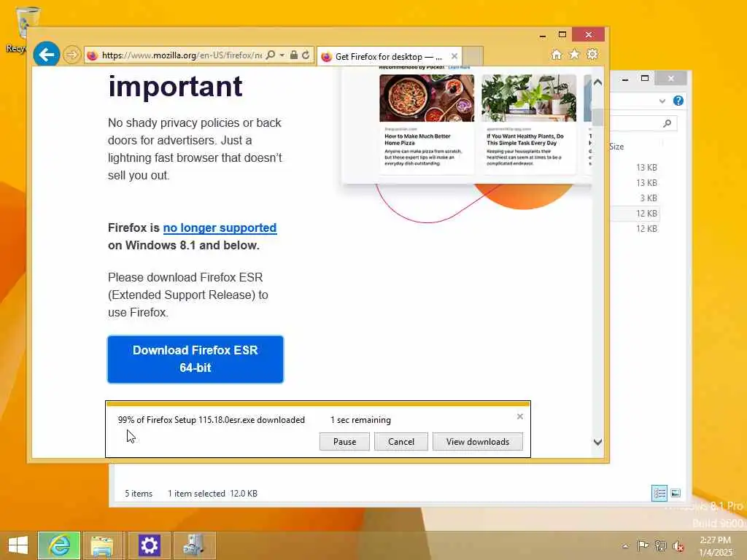Click 'If You Want Healthy Plants' headline
This screenshot has width=747, height=560.
click(x=525, y=139)
